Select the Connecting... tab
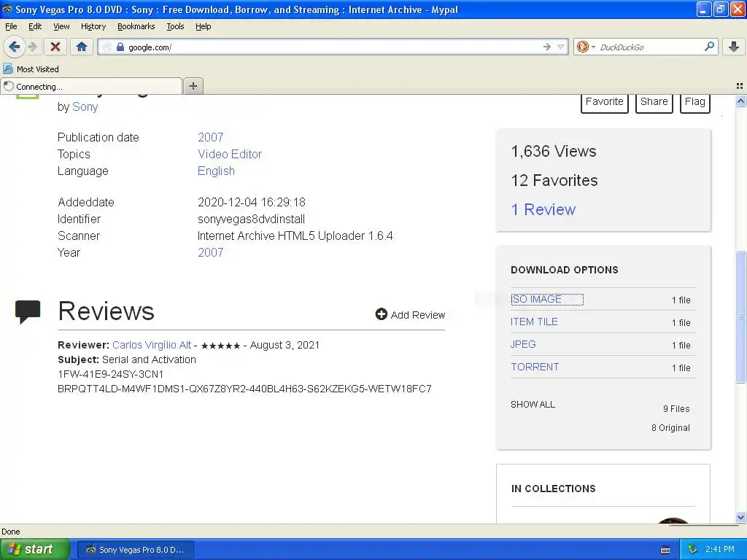The width and height of the screenshot is (747, 560). click(x=91, y=86)
